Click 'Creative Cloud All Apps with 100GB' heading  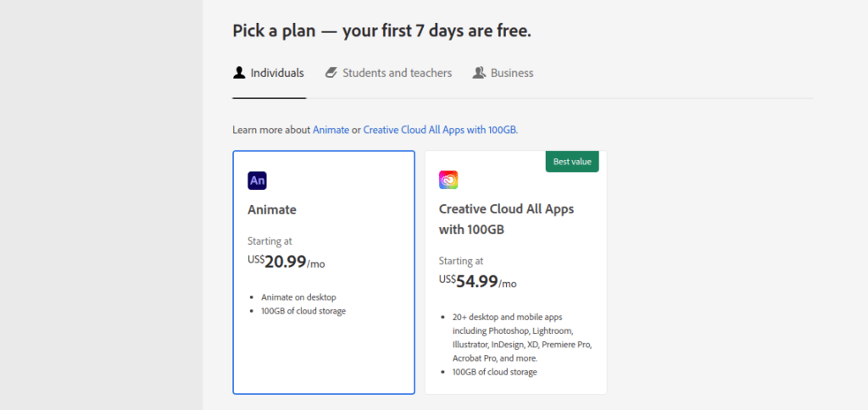pos(507,219)
